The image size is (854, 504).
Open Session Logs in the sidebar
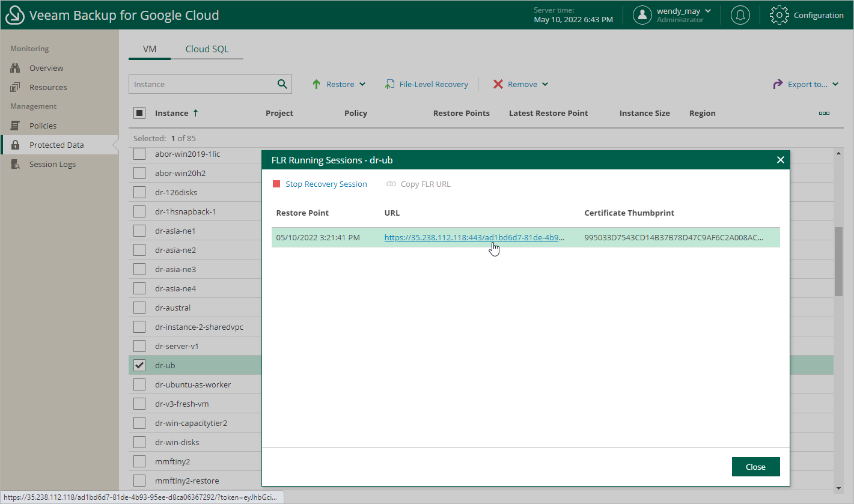tap(52, 164)
